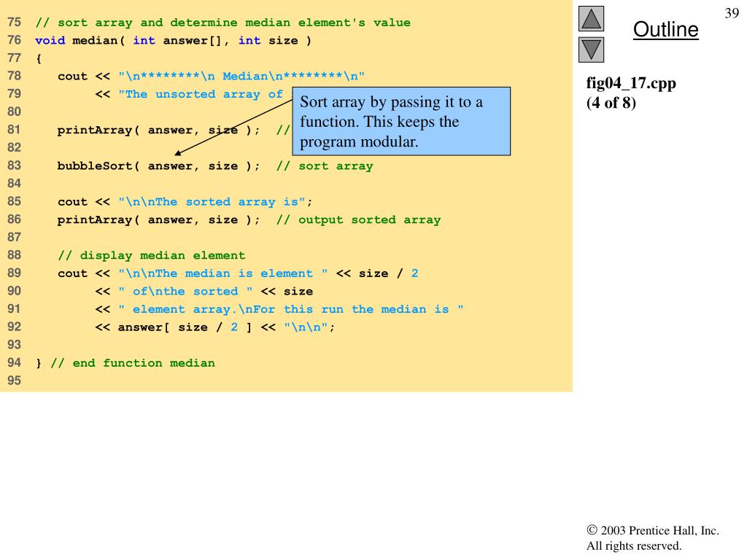Click the printArray call on line 81

pos(158,130)
